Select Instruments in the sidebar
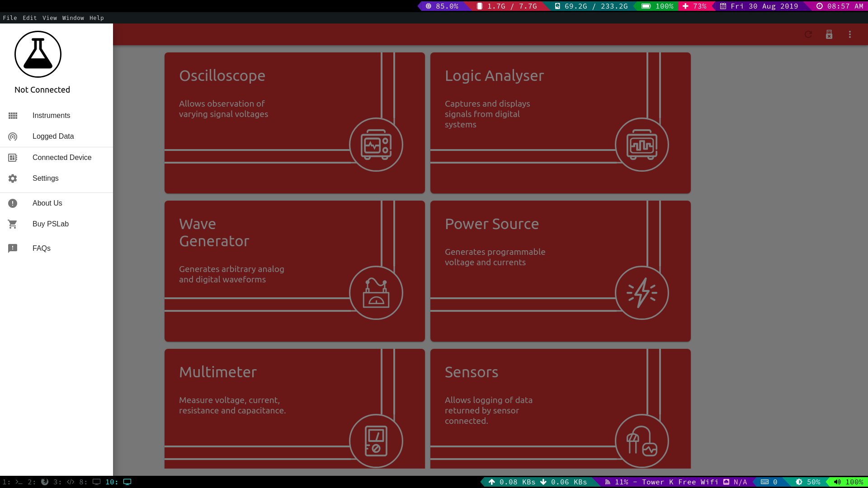 (51, 116)
